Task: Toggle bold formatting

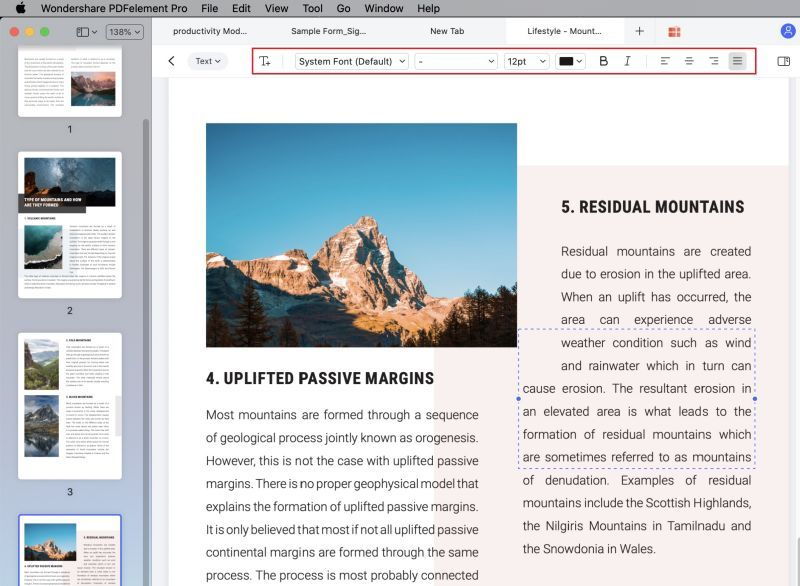Action: (x=604, y=60)
